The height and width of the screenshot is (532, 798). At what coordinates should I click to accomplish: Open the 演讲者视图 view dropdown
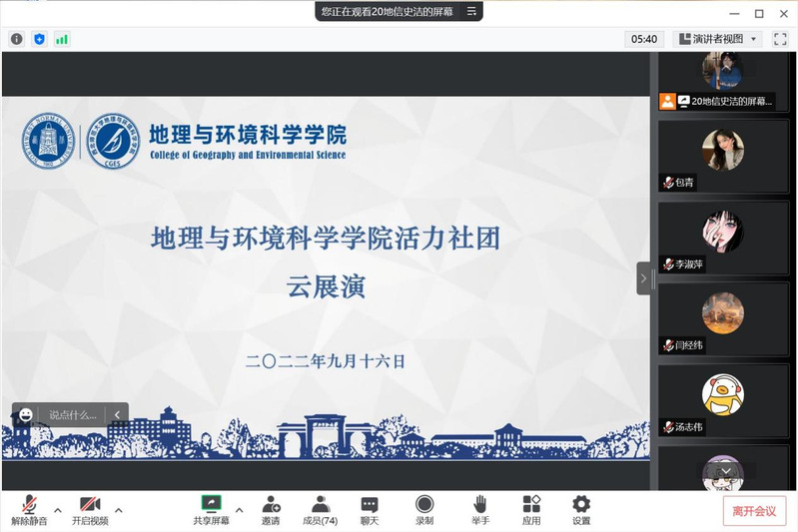pyautogui.click(x=718, y=39)
